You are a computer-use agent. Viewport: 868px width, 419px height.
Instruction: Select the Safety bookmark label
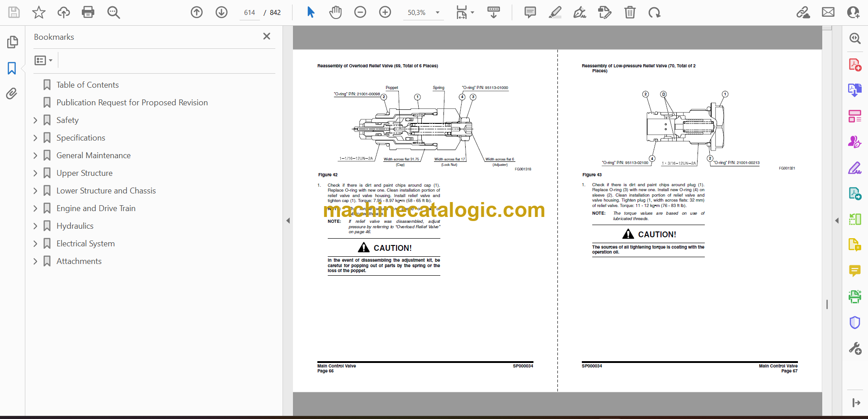click(67, 120)
